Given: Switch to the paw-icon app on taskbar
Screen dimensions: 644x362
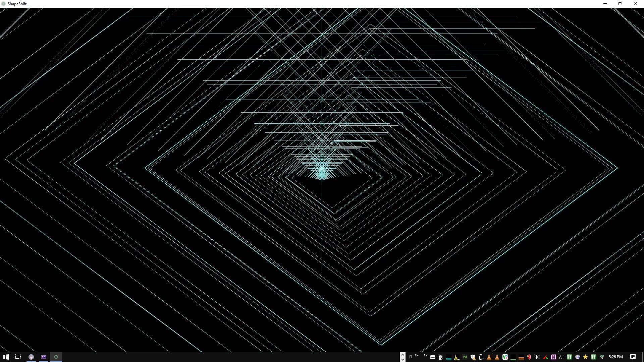Looking at the screenshot, I should point(31,357).
